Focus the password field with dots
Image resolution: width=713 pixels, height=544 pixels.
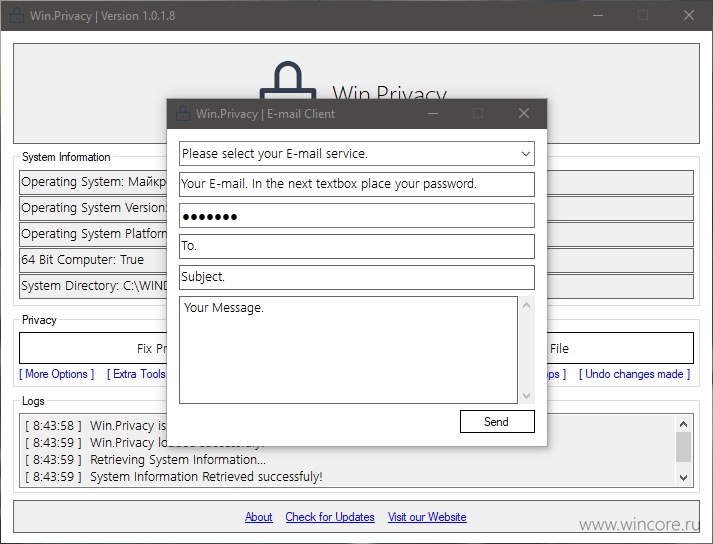(x=356, y=216)
